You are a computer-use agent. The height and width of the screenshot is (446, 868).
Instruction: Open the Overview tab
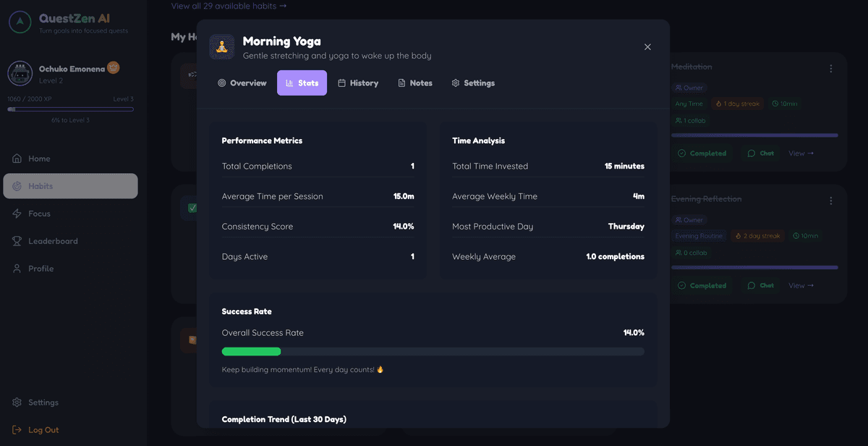[x=242, y=83]
